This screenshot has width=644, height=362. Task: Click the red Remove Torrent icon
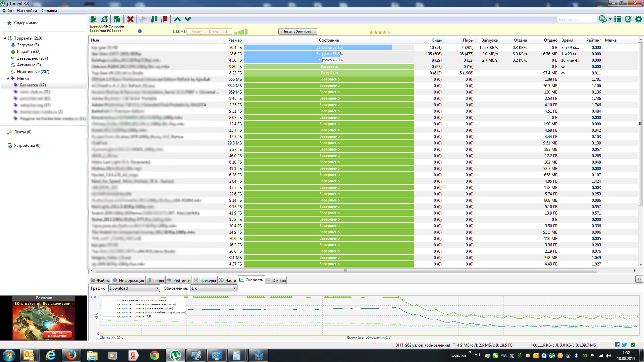130,19
